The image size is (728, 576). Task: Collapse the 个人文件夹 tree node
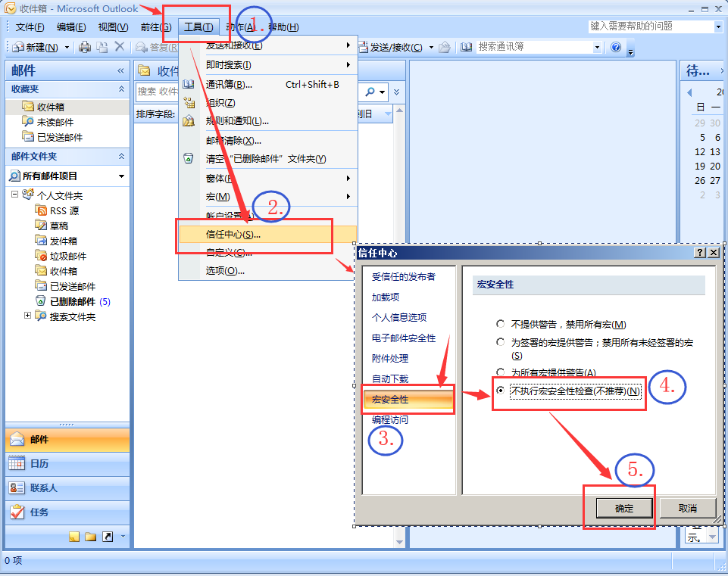[15, 195]
